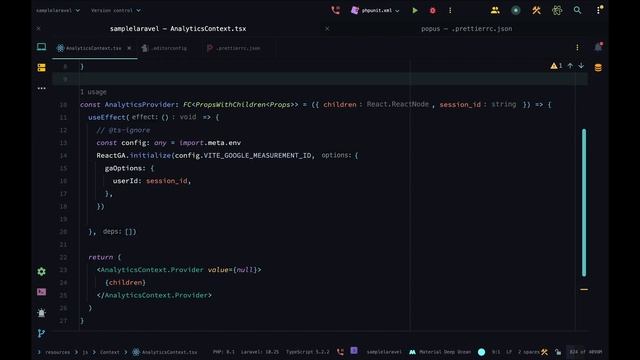Click the caret position widget in status bar
Screen dimensions: 640x360
coord(496,352)
